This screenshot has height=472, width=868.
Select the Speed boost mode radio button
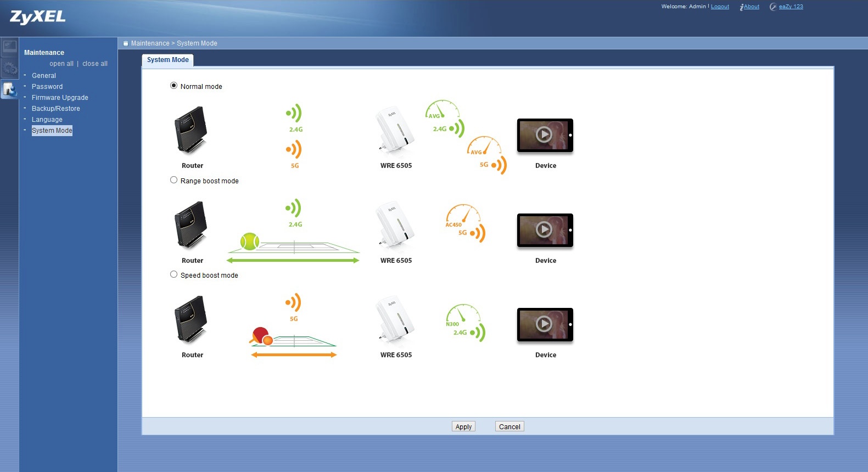(x=173, y=274)
